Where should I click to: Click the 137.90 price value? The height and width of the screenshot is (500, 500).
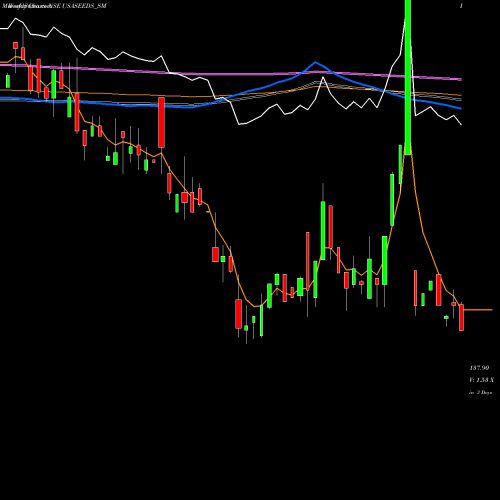(479, 368)
